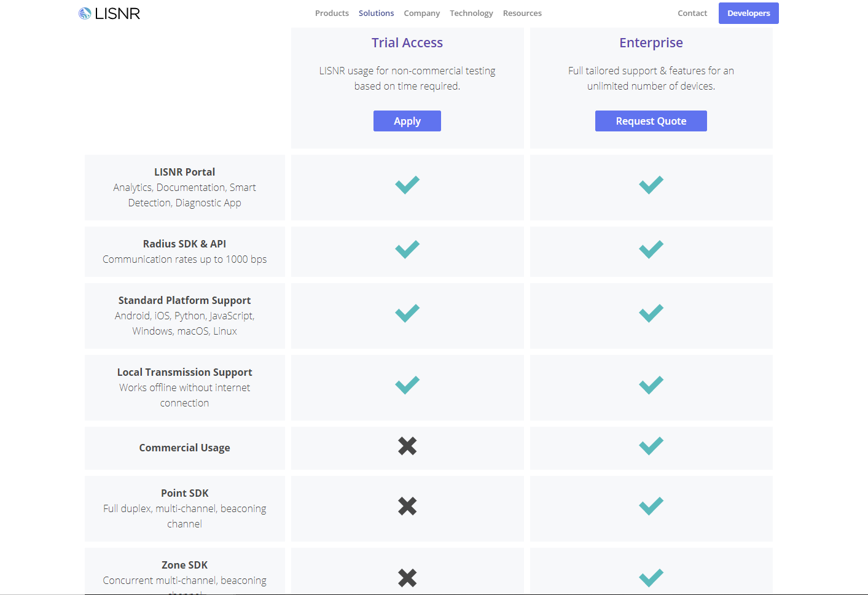
Task: Click Trial Access X mark for Commercial Usage
Action: 407,446
